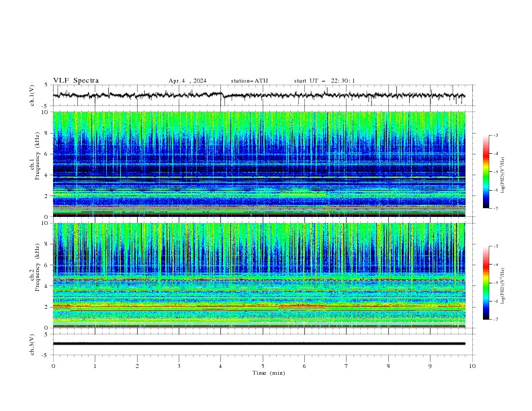The height and width of the screenshot is (411, 532).
Task: Click the ch.1 colorbar 'log(PSD)(V²/Hz)' label
Action: pyautogui.click(x=502, y=175)
